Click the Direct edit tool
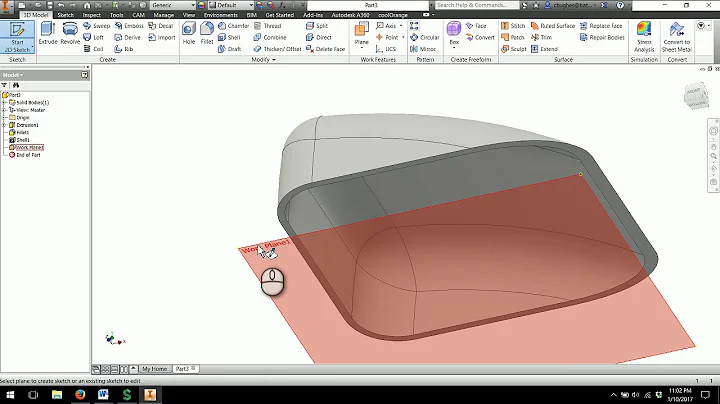The height and width of the screenshot is (404, 720). 319,37
